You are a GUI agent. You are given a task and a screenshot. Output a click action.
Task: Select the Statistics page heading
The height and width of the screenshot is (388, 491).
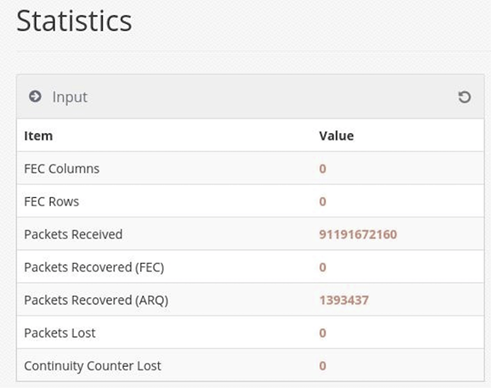pos(74,21)
